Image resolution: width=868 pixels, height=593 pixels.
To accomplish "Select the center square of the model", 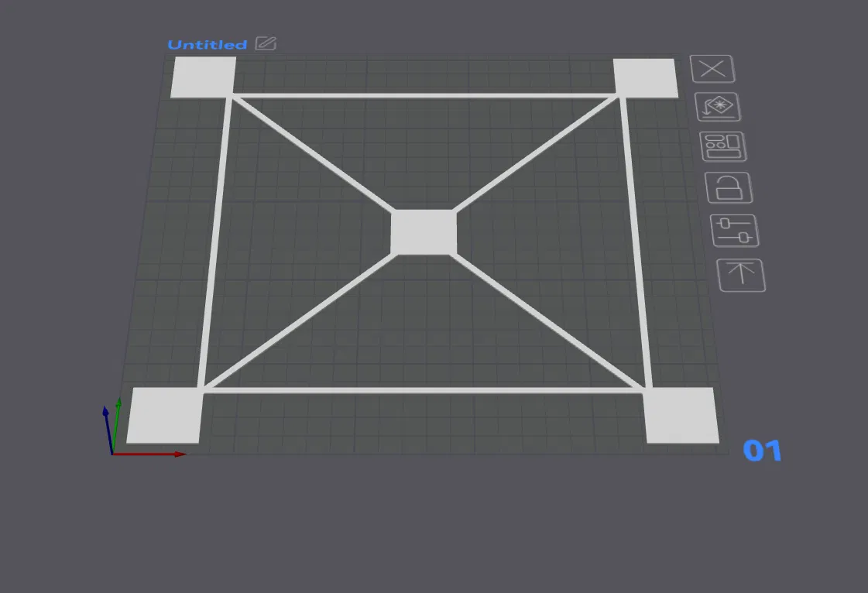I will (424, 232).
